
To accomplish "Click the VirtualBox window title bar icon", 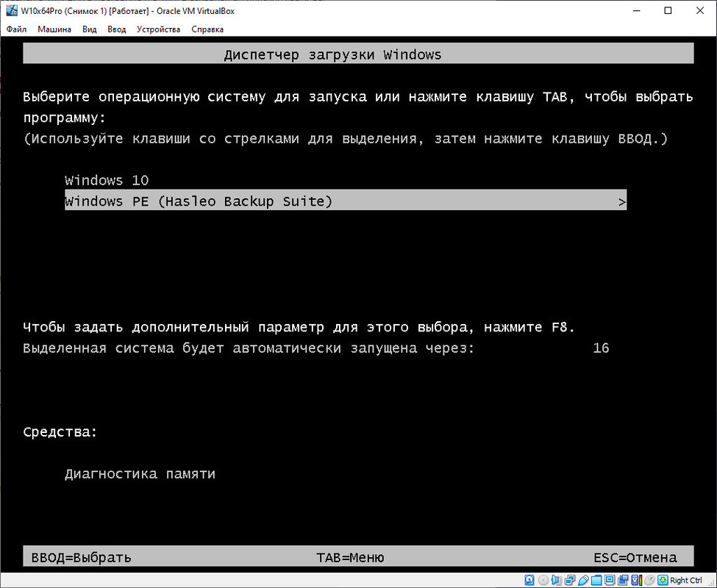I will coord(12,10).
